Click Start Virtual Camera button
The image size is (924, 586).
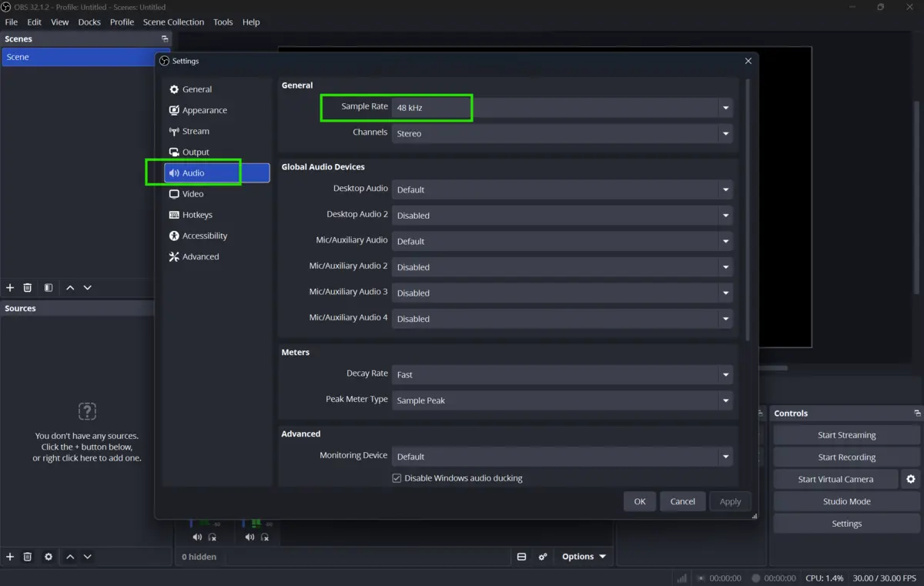pyautogui.click(x=835, y=479)
